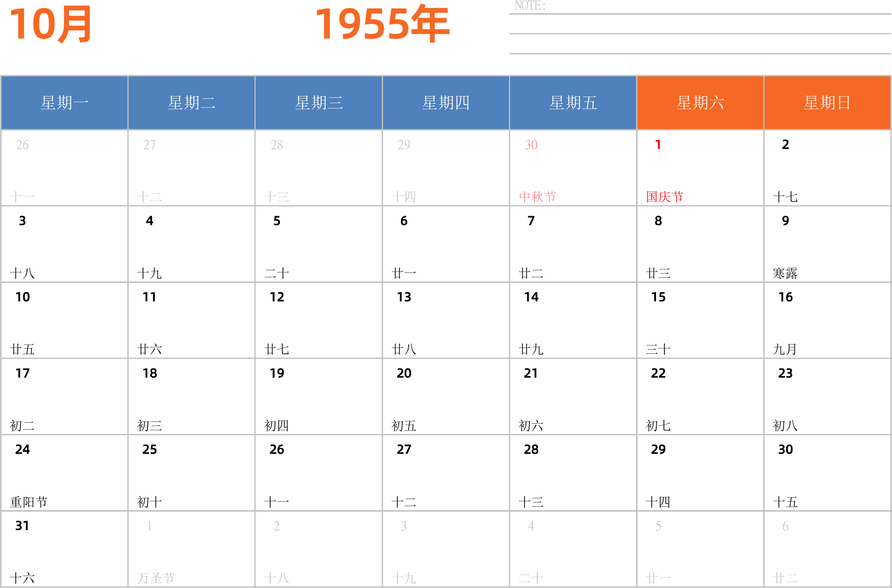Select date 16 labeled 九月
The image size is (892, 588).
(x=827, y=320)
